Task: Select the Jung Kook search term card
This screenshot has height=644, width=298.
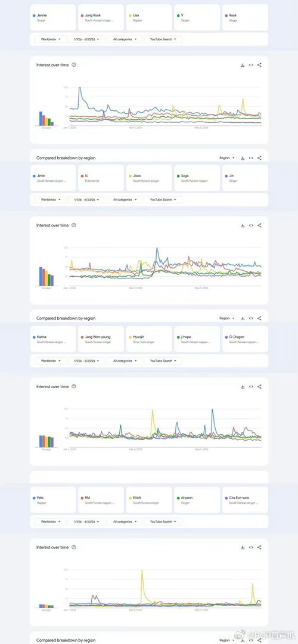Action: click(x=101, y=17)
